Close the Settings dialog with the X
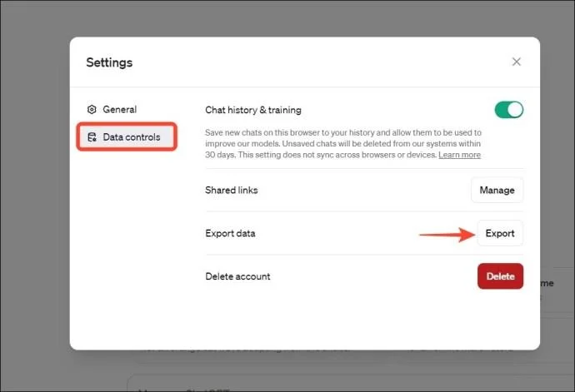This screenshot has height=392, width=575. point(517,62)
